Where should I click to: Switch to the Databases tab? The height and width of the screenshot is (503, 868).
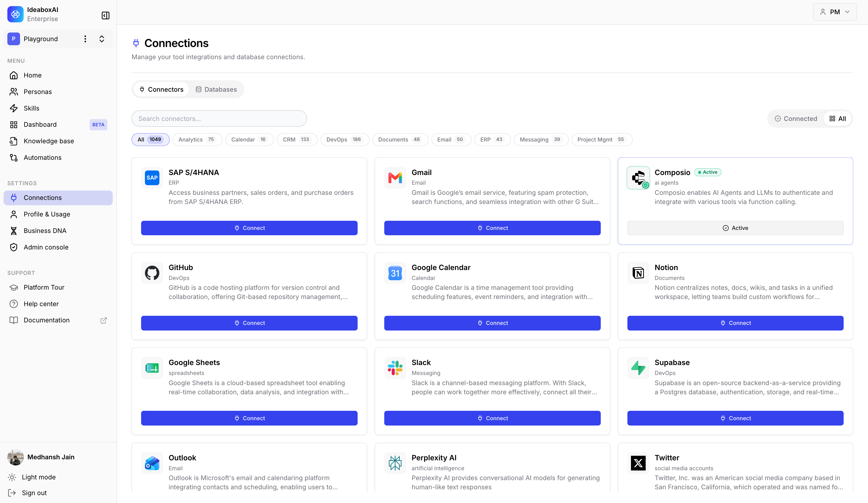[216, 89]
